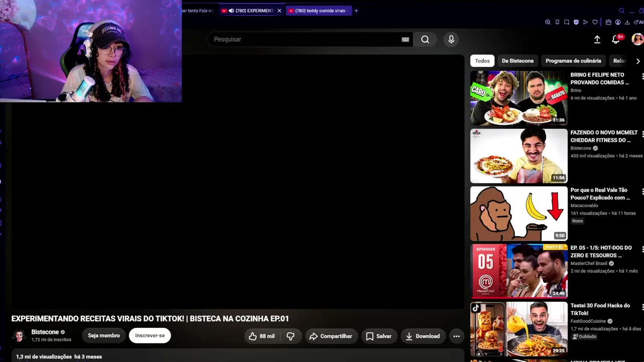Open Bistecone channel name link
Image resolution: width=644 pixels, height=362 pixels.
click(45, 332)
